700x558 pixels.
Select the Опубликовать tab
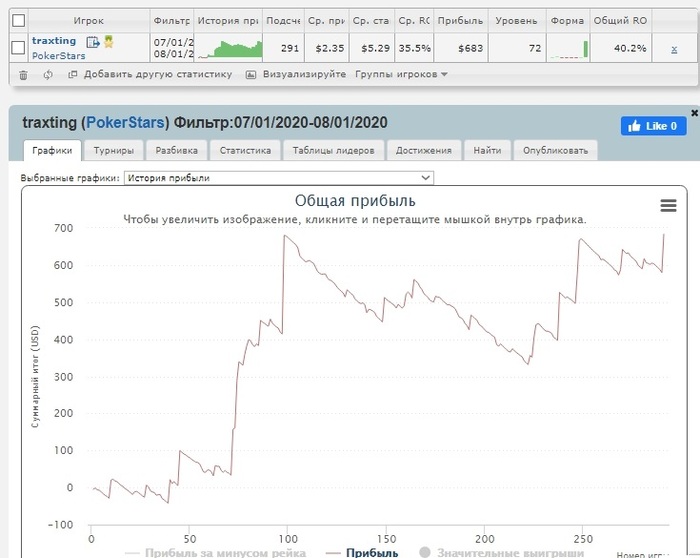click(555, 150)
